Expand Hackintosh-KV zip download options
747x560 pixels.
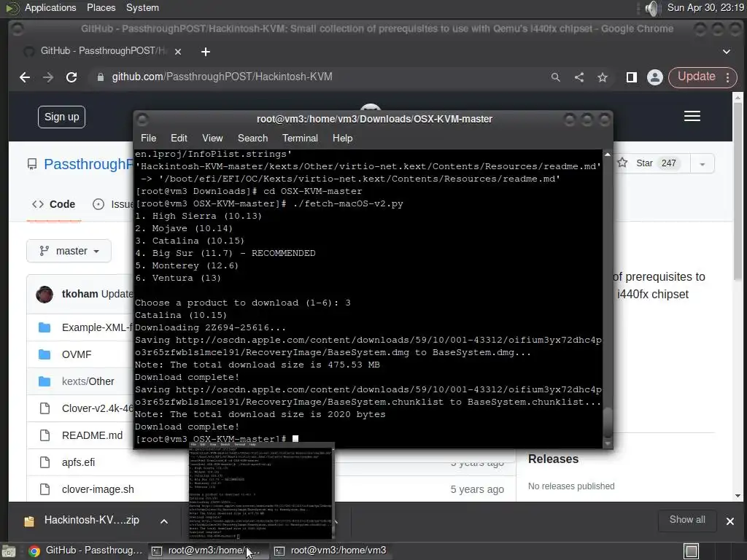[x=164, y=521]
